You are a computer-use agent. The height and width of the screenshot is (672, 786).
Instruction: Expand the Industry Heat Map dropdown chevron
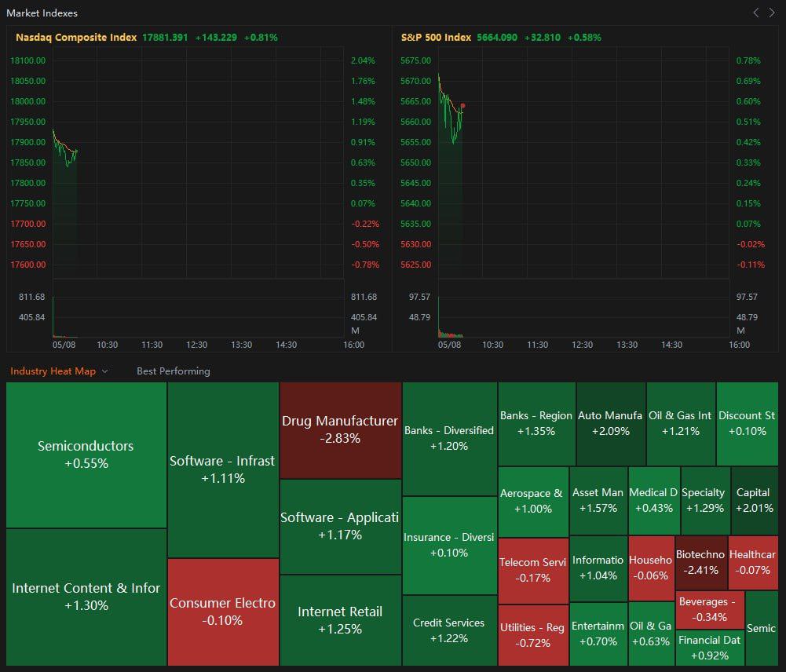click(x=104, y=371)
